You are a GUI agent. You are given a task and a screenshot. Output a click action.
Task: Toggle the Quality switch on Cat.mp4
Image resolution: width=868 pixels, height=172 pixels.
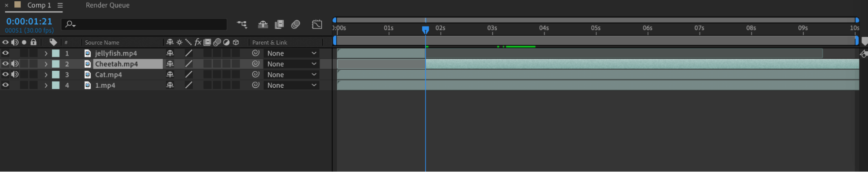point(188,74)
